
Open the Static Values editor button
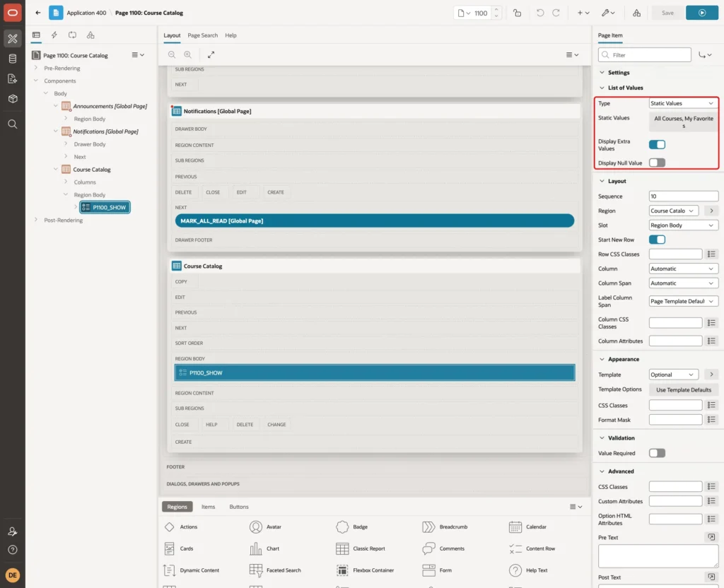click(x=684, y=122)
